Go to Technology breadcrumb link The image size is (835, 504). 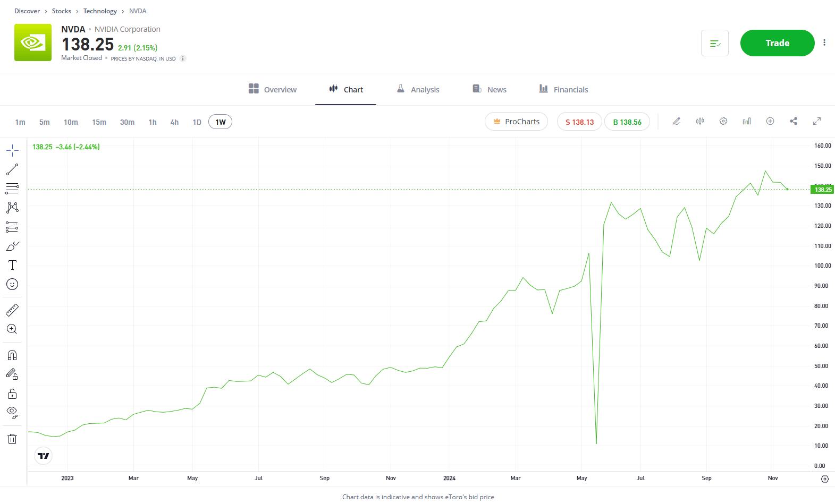(100, 11)
